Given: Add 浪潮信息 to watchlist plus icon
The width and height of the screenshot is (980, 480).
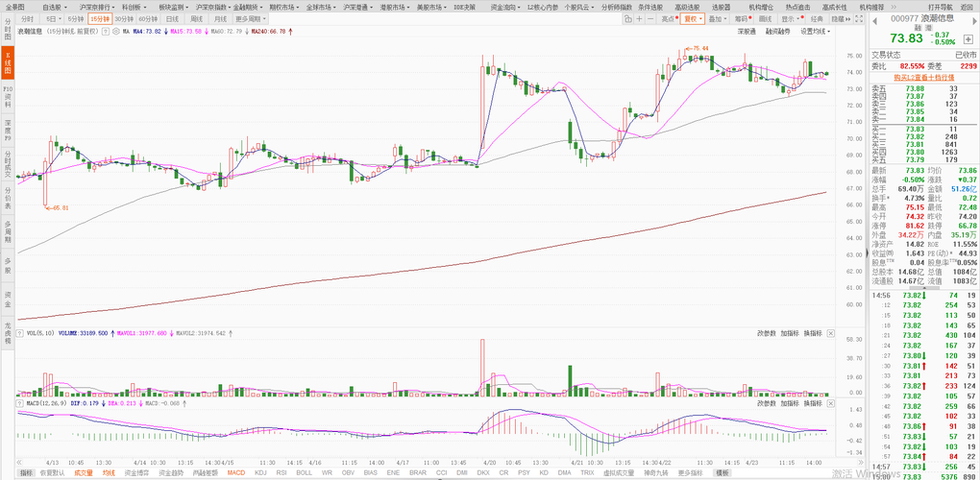Looking at the screenshot, I should point(968,39).
